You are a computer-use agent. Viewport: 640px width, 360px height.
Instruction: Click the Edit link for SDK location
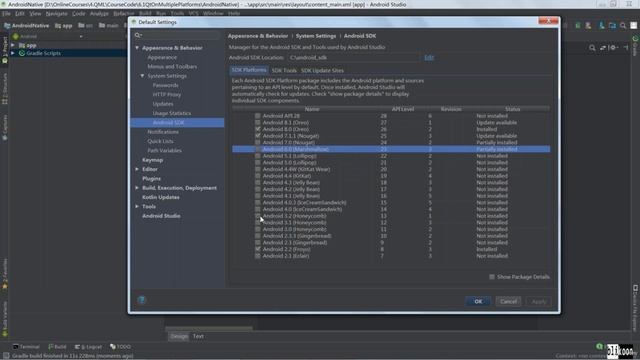click(x=429, y=58)
